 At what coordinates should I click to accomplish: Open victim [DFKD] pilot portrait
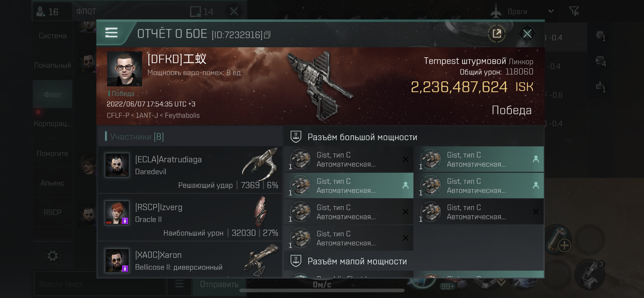[x=124, y=69]
